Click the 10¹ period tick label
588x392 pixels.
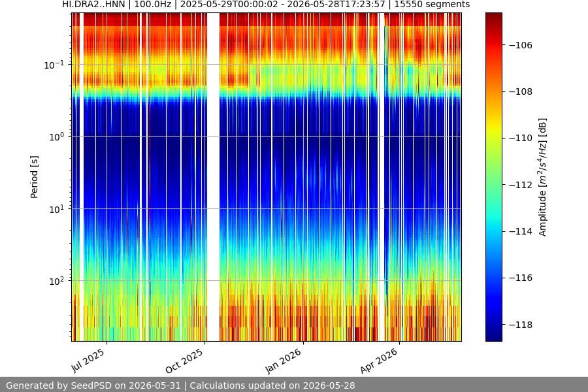click(56, 209)
